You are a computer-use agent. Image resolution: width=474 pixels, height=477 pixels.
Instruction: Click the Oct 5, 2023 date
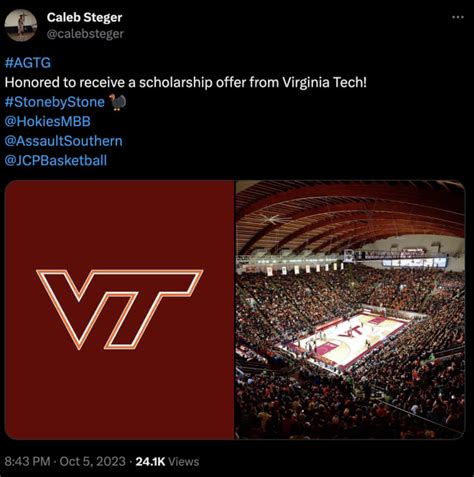click(x=92, y=462)
